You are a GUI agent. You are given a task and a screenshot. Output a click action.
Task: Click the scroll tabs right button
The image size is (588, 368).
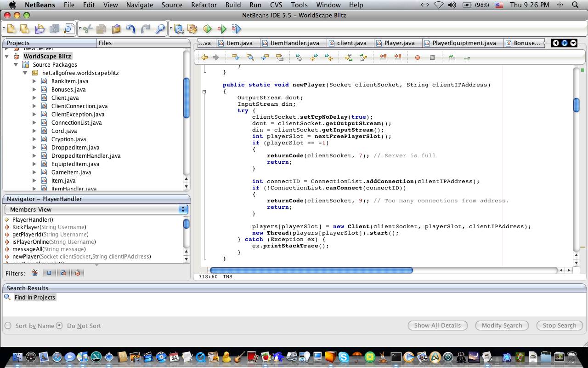coord(565,43)
